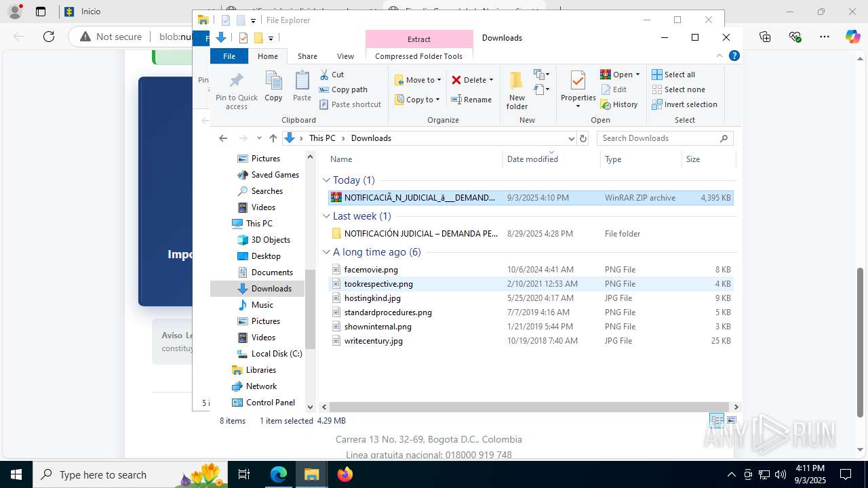The image size is (868, 488).
Task: Click the horizontal scrollbar in file list
Action: pyautogui.click(x=529, y=407)
